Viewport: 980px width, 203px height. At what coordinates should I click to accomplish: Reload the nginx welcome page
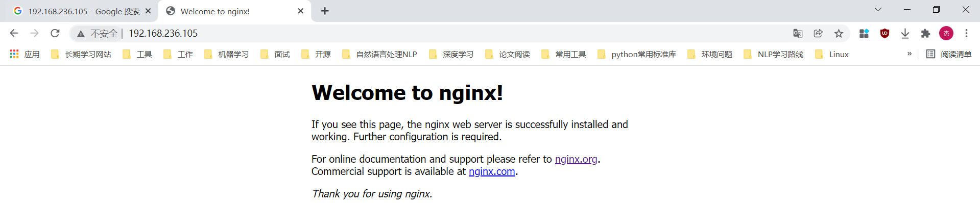click(x=55, y=33)
